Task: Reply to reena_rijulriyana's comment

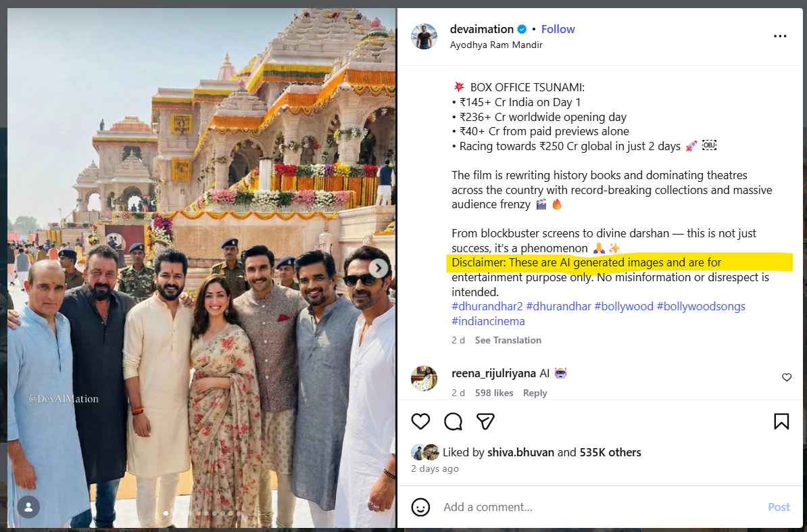Action: point(535,393)
